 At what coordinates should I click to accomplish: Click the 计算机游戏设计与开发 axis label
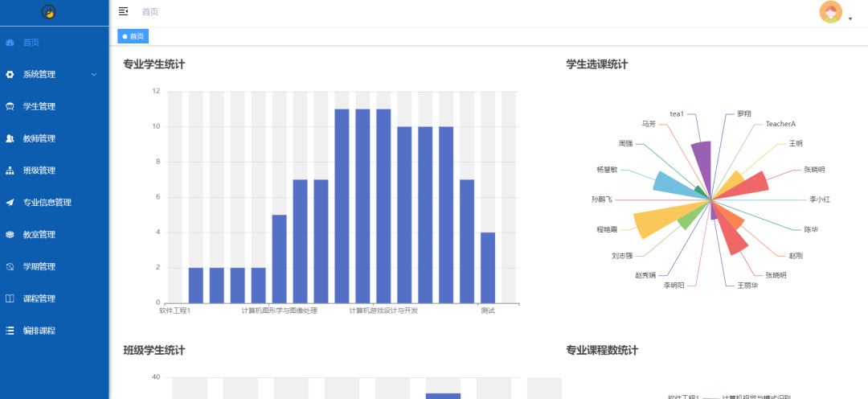pyautogui.click(x=383, y=311)
